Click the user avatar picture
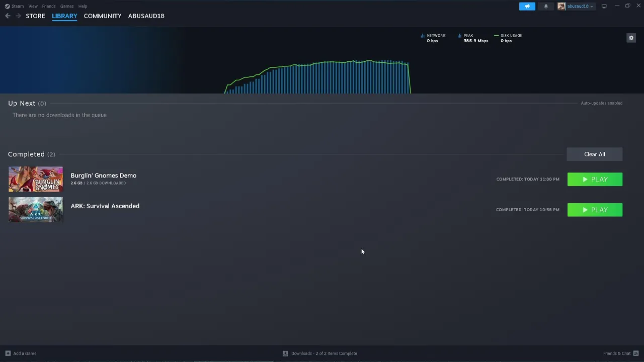Image resolution: width=644 pixels, height=362 pixels. (x=561, y=6)
